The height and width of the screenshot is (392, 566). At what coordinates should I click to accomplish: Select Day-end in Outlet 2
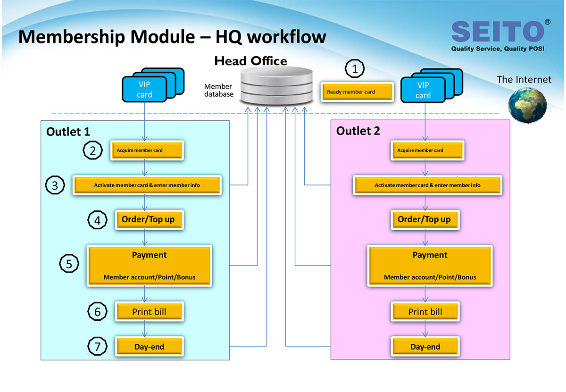click(424, 347)
